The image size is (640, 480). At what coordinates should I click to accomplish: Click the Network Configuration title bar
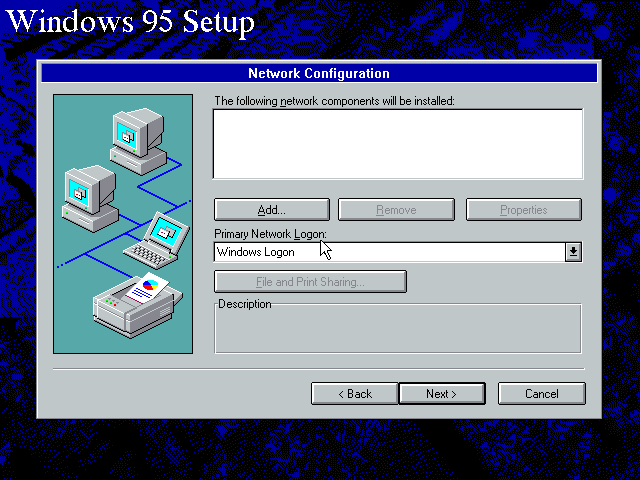point(319,73)
